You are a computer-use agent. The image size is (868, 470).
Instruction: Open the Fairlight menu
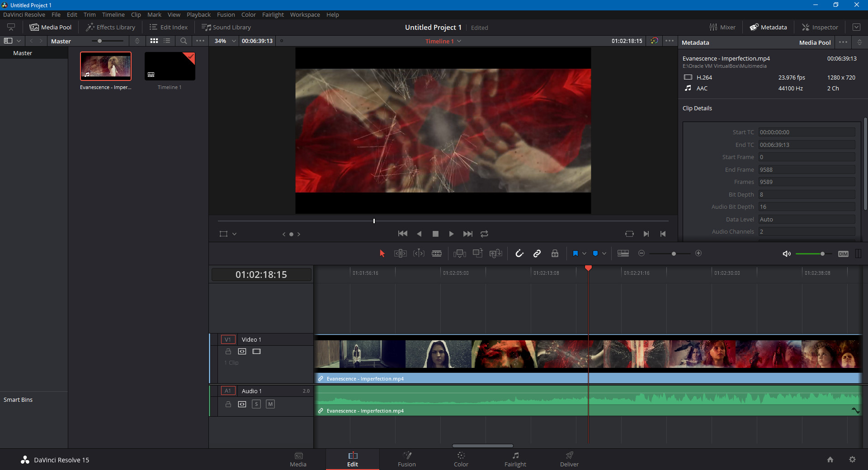pyautogui.click(x=273, y=14)
